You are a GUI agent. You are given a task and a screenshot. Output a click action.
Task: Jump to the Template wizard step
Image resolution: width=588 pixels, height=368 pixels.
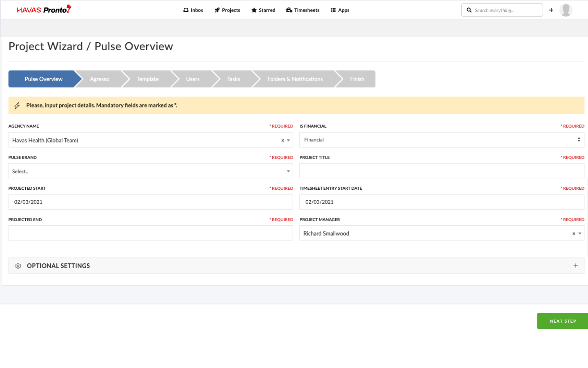148,79
